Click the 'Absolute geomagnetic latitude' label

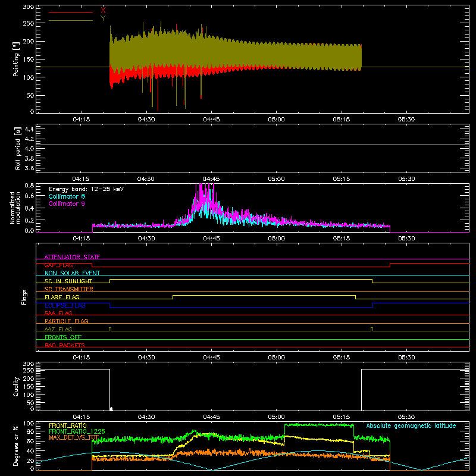coord(411,426)
